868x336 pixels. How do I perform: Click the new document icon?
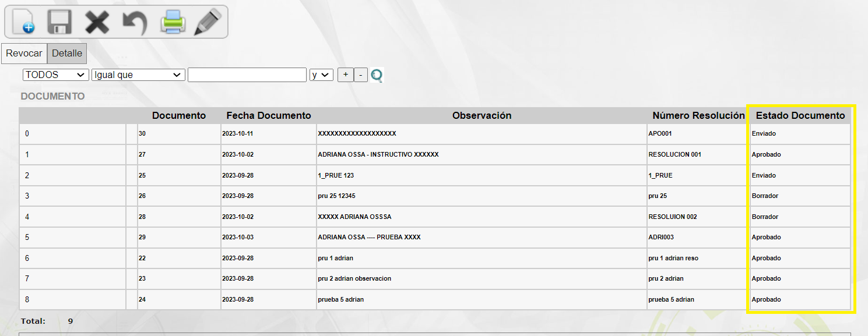[23, 22]
